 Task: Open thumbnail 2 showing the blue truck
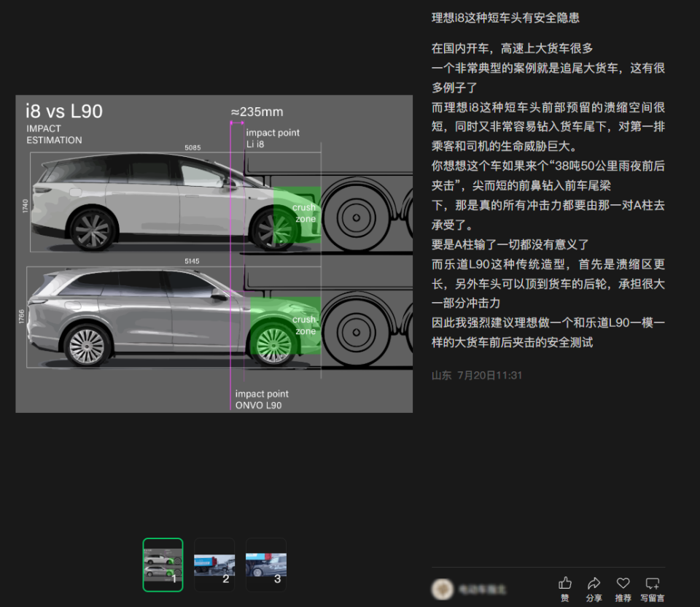214,565
